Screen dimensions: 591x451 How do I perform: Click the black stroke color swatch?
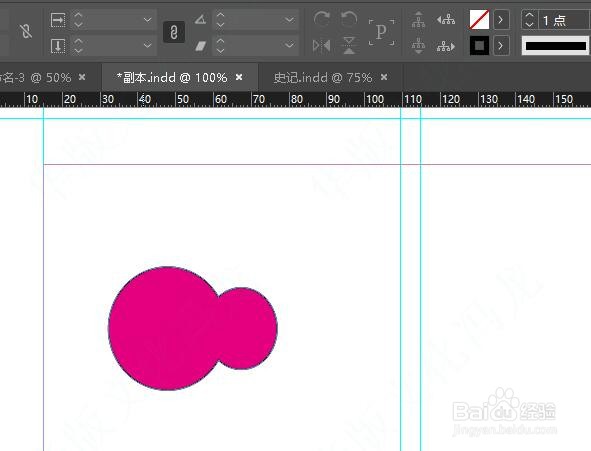(x=479, y=46)
